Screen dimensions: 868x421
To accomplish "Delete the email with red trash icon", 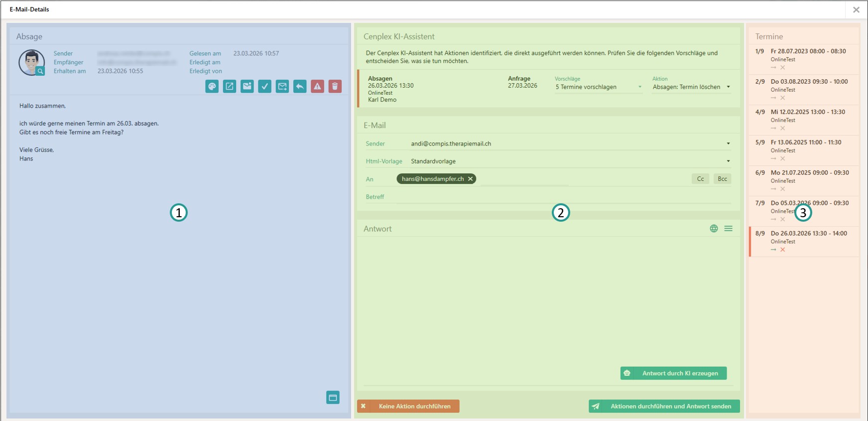I will pyautogui.click(x=335, y=86).
